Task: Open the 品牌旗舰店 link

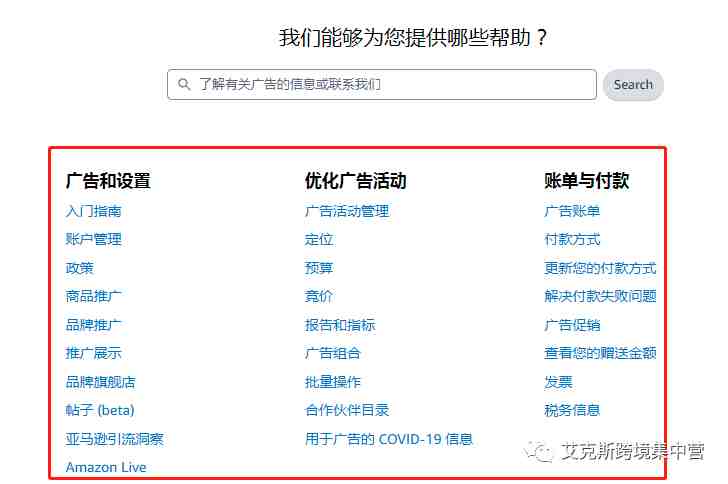Action: (x=100, y=382)
